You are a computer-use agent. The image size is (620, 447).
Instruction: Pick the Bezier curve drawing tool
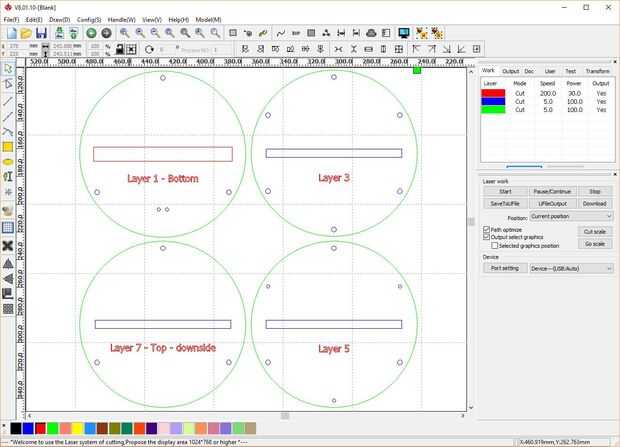pos(8,132)
